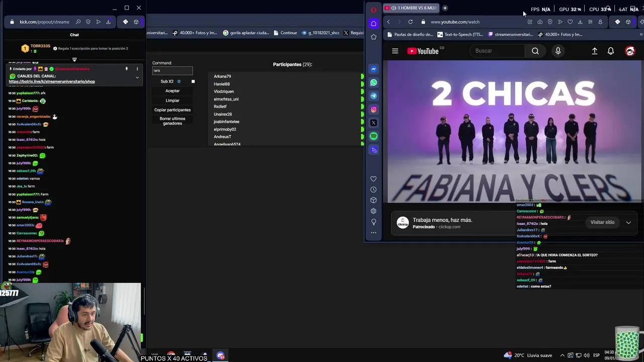Click the ESP language indicator in the taskbar

tap(596, 355)
